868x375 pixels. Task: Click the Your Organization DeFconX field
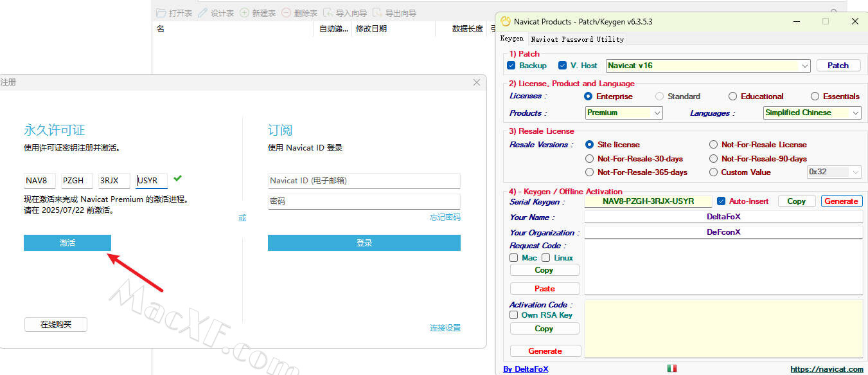point(723,232)
